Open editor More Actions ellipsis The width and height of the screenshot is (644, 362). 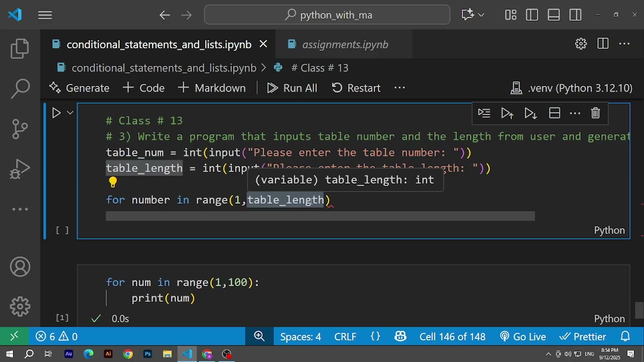(x=624, y=44)
